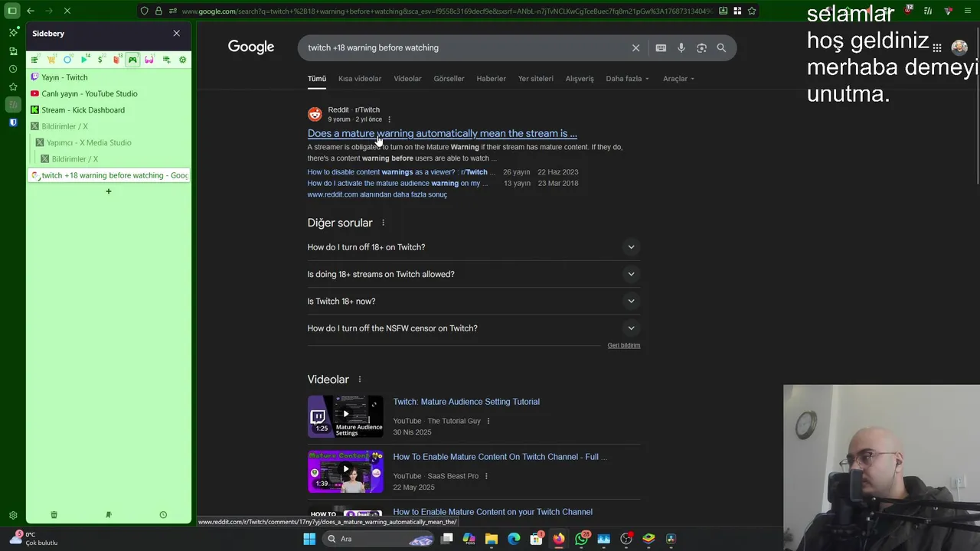This screenshot has width=980, height=551.
Task: Open the first Sidebery list panel
Action: click(x=34, y=60)
